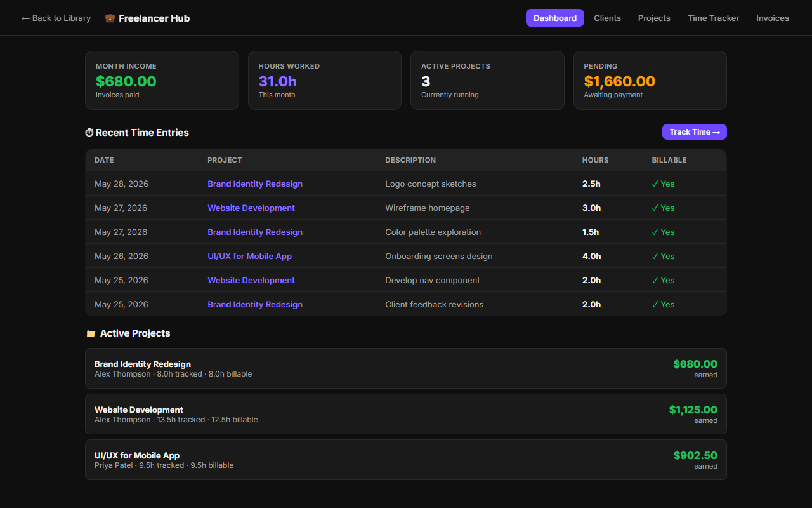Click the Priya Patel tracked hours line
The width and height of the screenshot is (812, 508).
pos(164,465)
